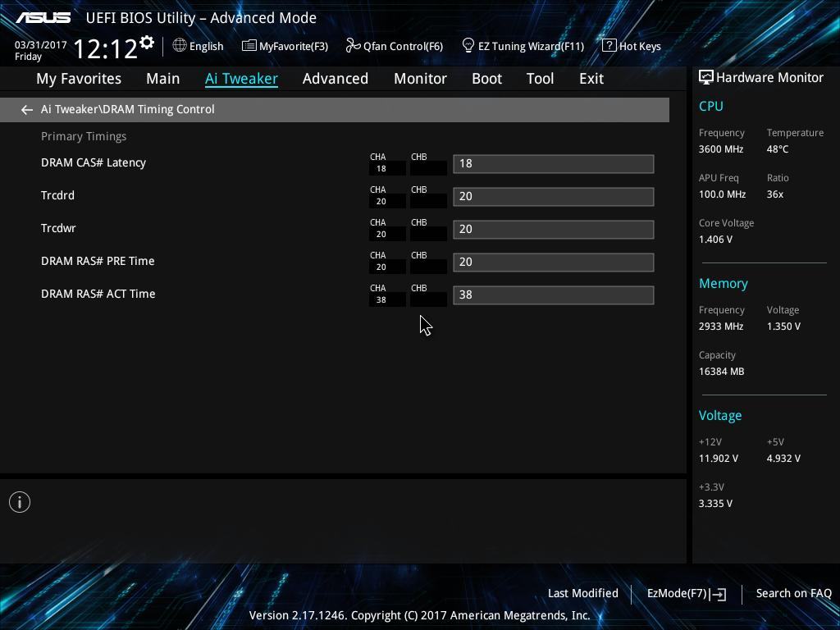Show the Hot Keys question mark icon
The height and width of the screenshot is (630, 840).
[x=609, y=46]
